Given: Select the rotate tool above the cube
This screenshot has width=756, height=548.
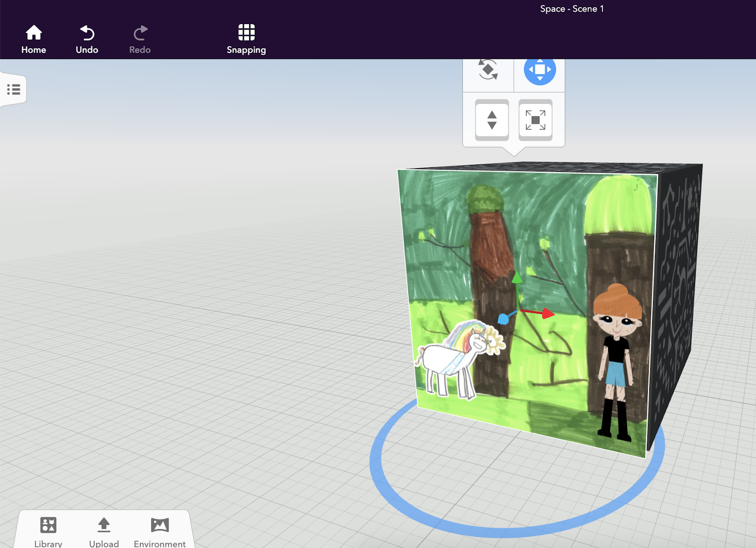Looking at the screenshot, I should tap(488, 70).
